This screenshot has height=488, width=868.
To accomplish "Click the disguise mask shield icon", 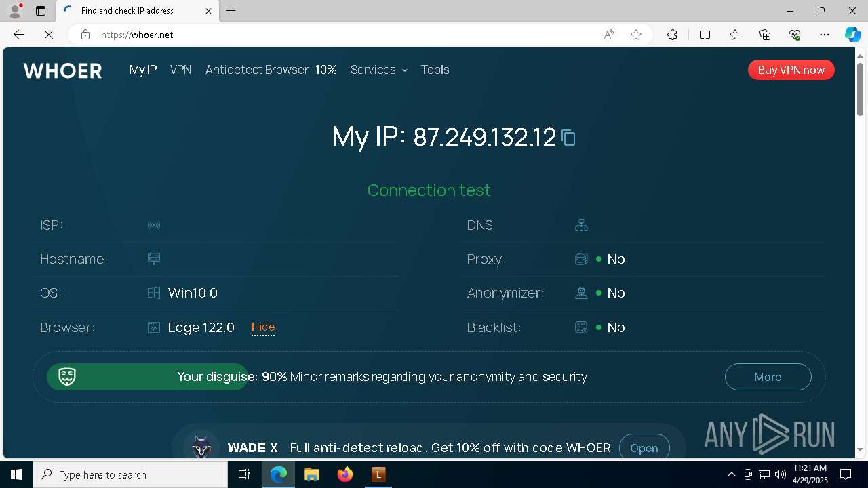I will (66, 377).
